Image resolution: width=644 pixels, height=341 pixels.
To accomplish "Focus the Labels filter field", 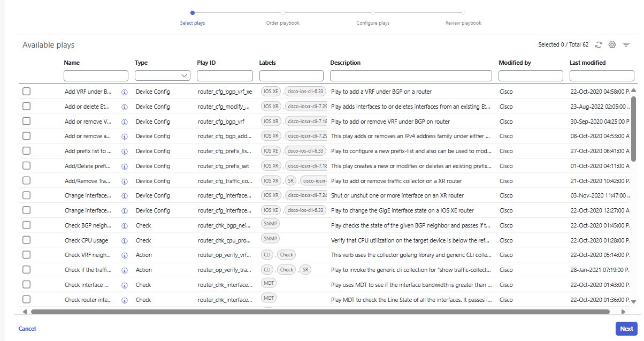I will (x=292, y=75).
